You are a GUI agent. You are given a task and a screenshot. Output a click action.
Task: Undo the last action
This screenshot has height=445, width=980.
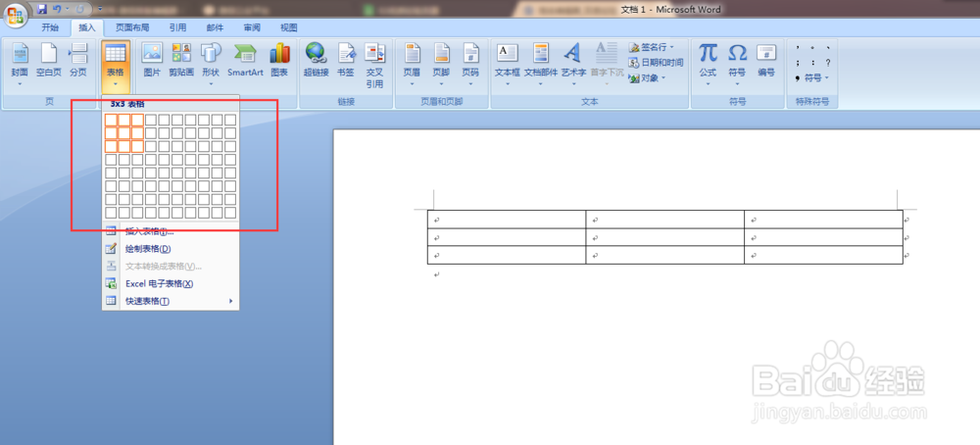coord(57,10)
